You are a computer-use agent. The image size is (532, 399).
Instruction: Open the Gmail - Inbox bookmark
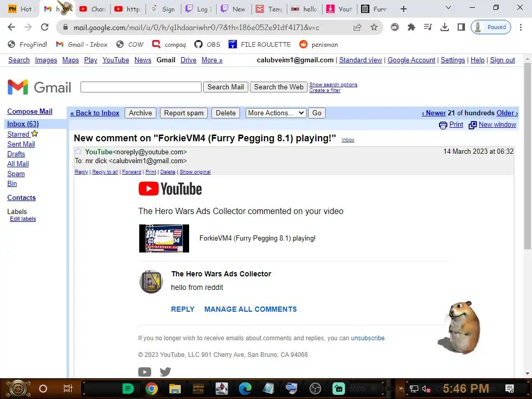82,45
